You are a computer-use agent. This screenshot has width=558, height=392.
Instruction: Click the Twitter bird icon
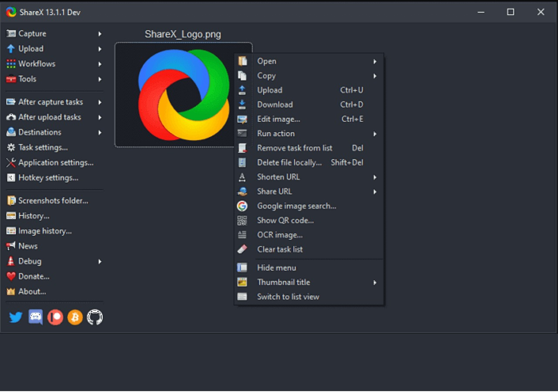16,317
